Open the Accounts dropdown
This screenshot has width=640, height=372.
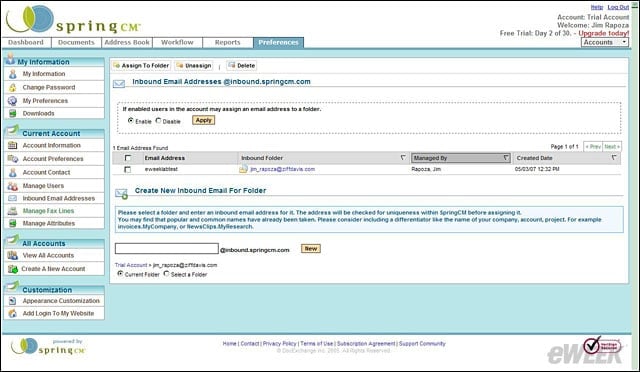pyautogui.click(x=604, y=42)
